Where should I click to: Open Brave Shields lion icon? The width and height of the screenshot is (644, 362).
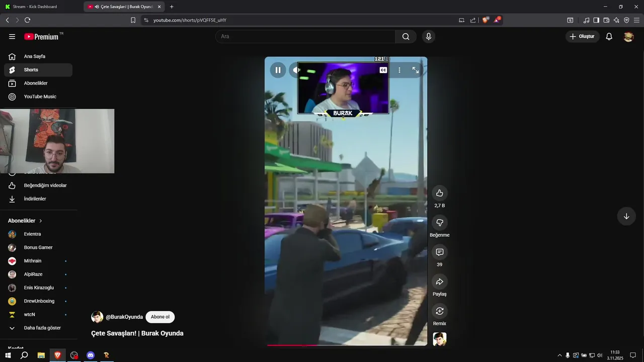(x=486, y=20)
